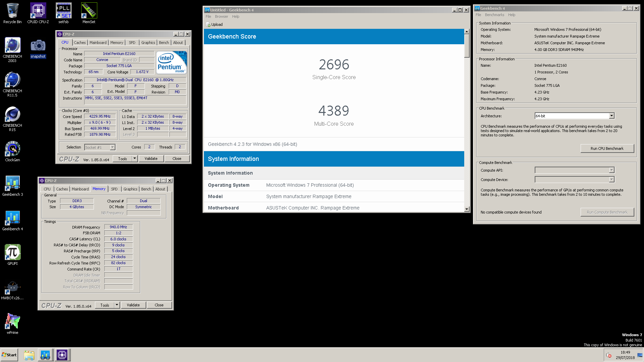Open About tab in upper CPU-Z window
Viewport: 644px width, 362px height.
178,43
